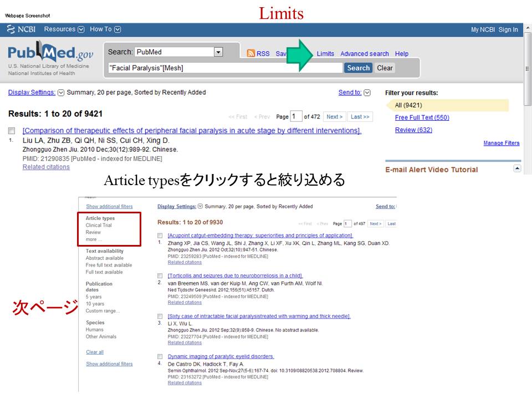Open Comparison of therapeutic effects article title
The width and height of the screenshot is (532, 399).
click(192, 131)
